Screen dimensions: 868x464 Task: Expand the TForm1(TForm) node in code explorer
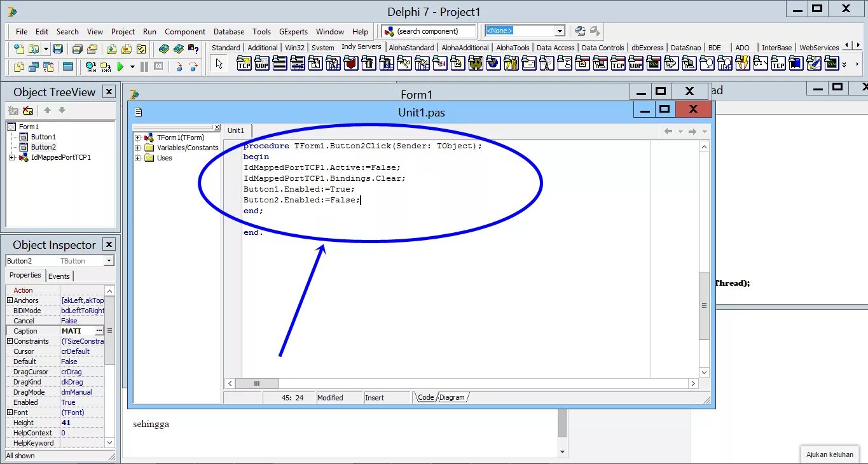click(x=137, y=137)
